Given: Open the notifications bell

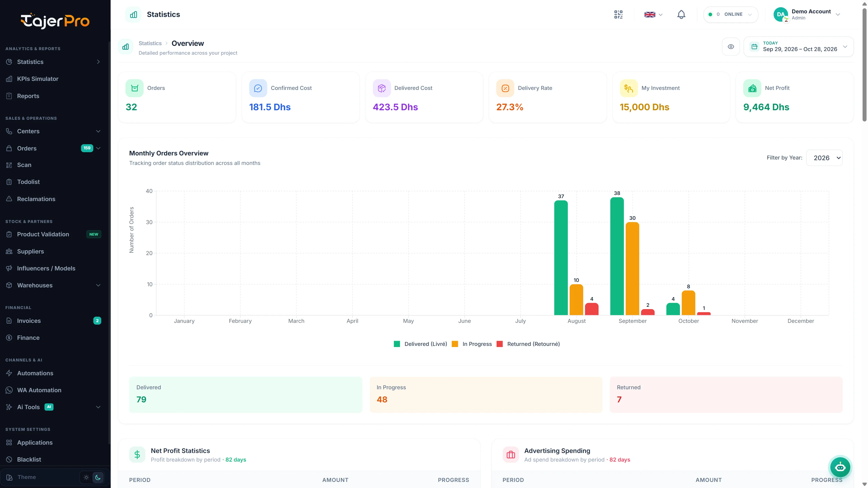Looking at the screenshot, I should [x=681, y=14].
